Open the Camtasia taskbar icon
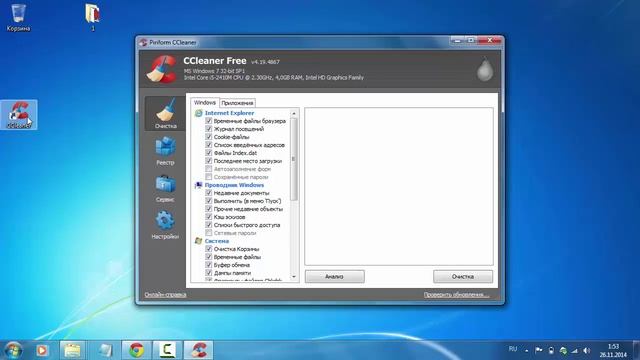The width and height of the screenshot is (640, 360). click(167, 350)
